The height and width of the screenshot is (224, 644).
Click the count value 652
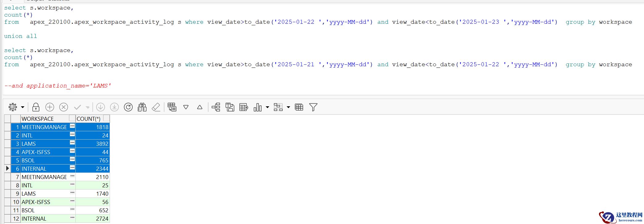(x=104, y=210)
